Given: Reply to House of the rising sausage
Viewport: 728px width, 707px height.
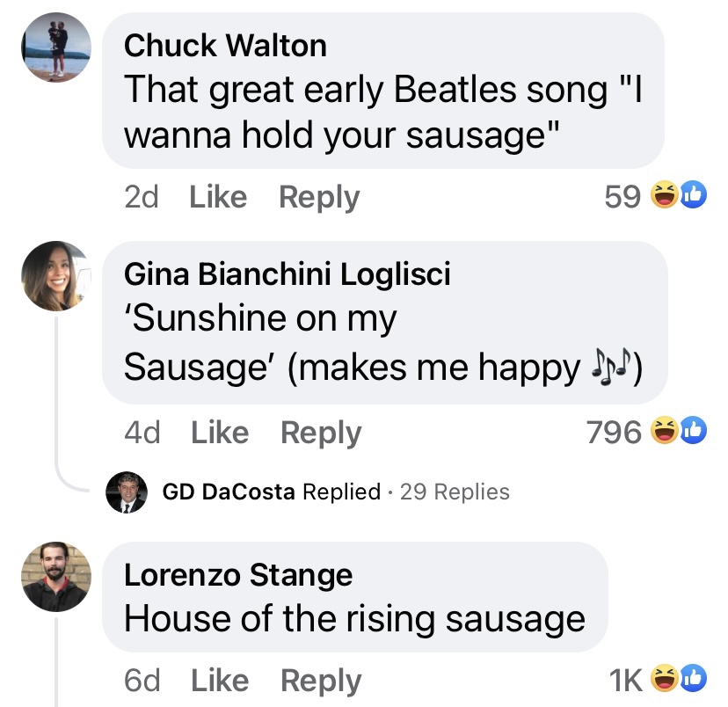Looking at the screenshot, I should 321,681.
